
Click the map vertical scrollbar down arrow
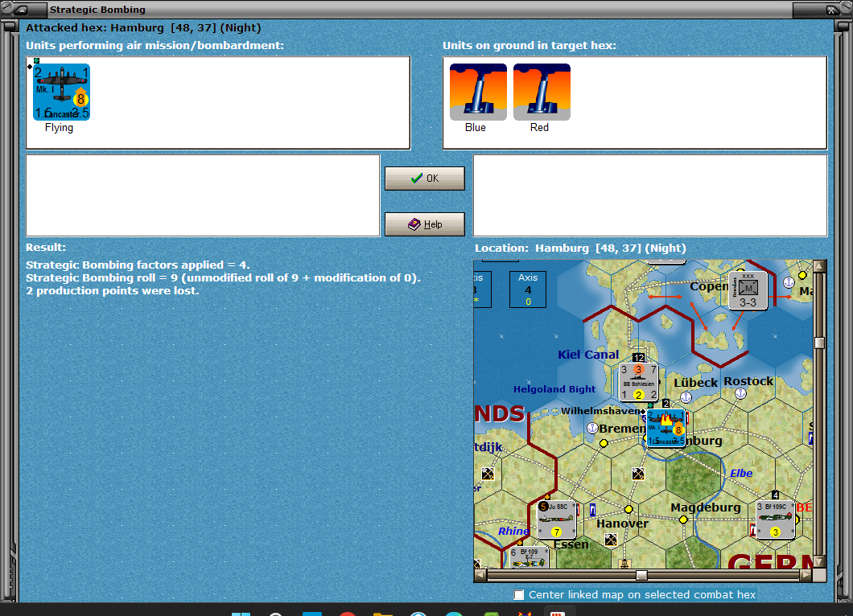(819, 561)
